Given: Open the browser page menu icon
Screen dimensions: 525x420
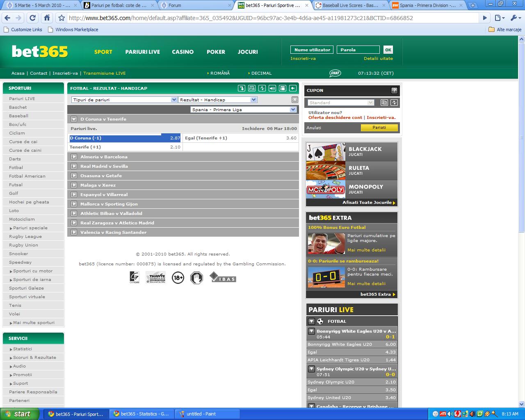Looking at the screenshot, I should pos(499,18).
